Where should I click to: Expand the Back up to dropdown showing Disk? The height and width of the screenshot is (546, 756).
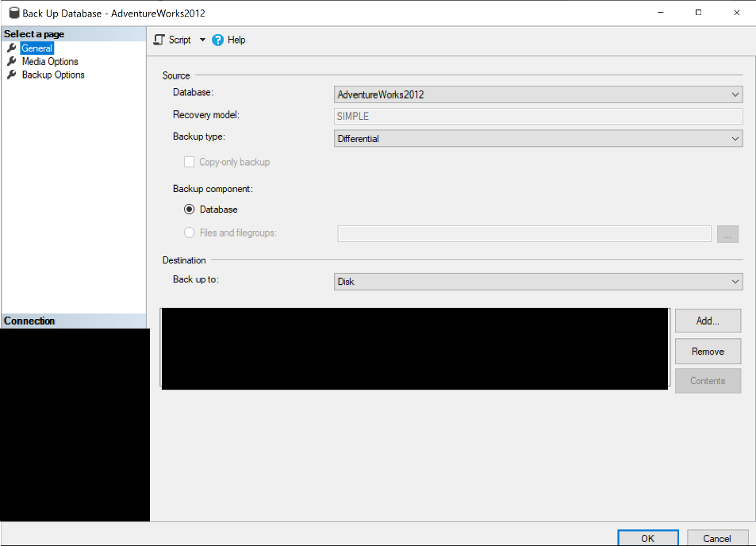pyautogui.click(x=538, y=282)
